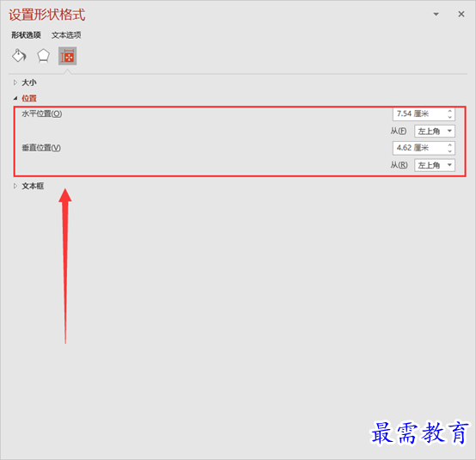The width and height of the screenshot is (476, 460).
Task: Increase 垂直位置 value with up arrow
Action: (x=450, y=145)
